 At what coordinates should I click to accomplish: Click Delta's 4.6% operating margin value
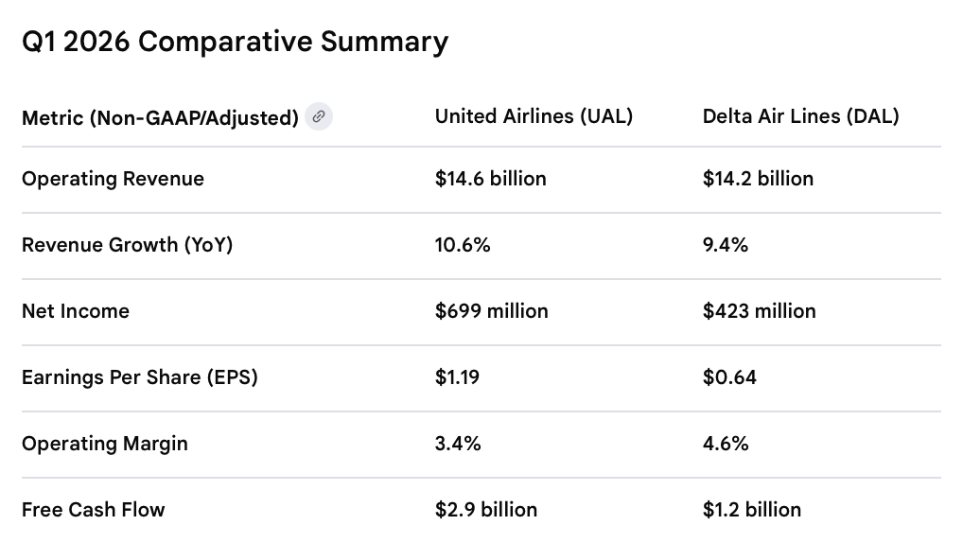pyautogui.click(x=726, y=444)
